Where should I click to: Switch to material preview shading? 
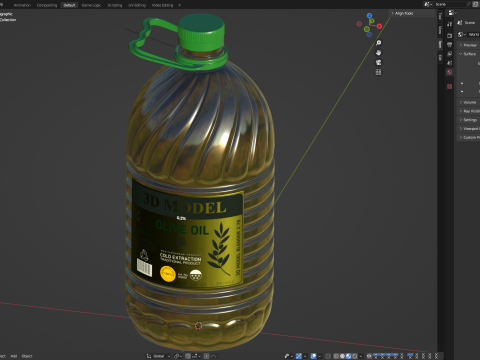(x=348, y=356)
